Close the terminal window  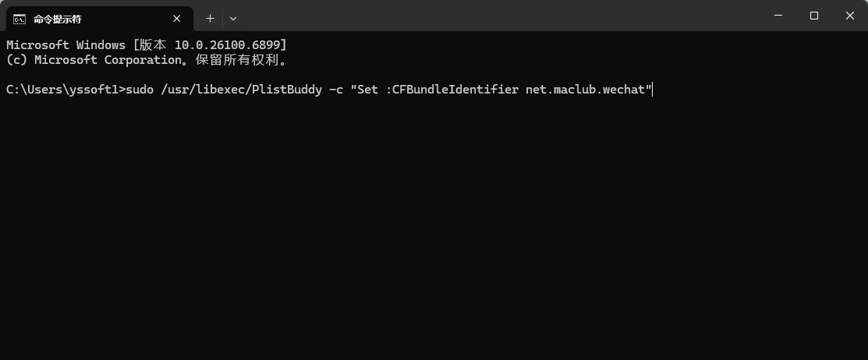pyautogui.click(x=849, y=16)
